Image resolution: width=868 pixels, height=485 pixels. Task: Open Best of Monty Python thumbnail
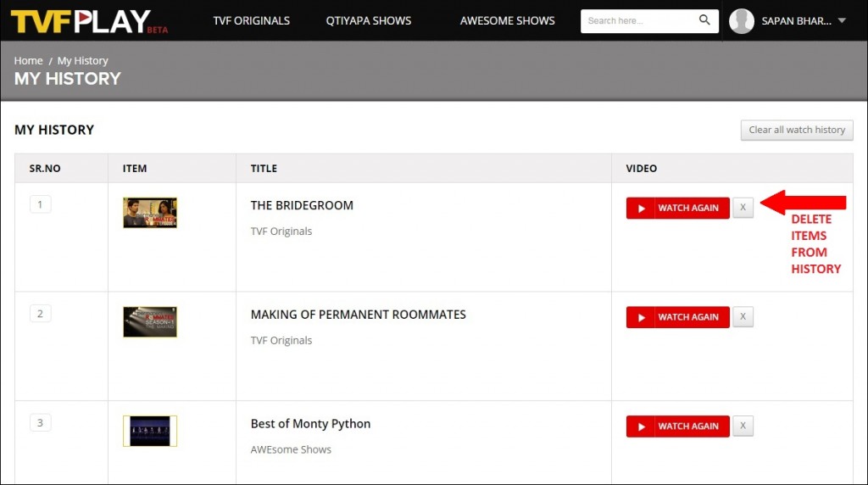coord(150,431)
